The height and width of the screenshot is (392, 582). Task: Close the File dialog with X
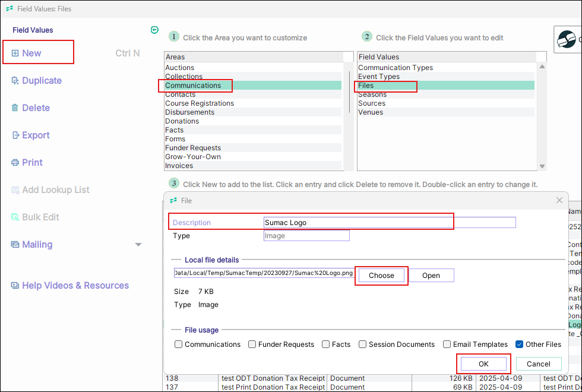pos(559,201)
